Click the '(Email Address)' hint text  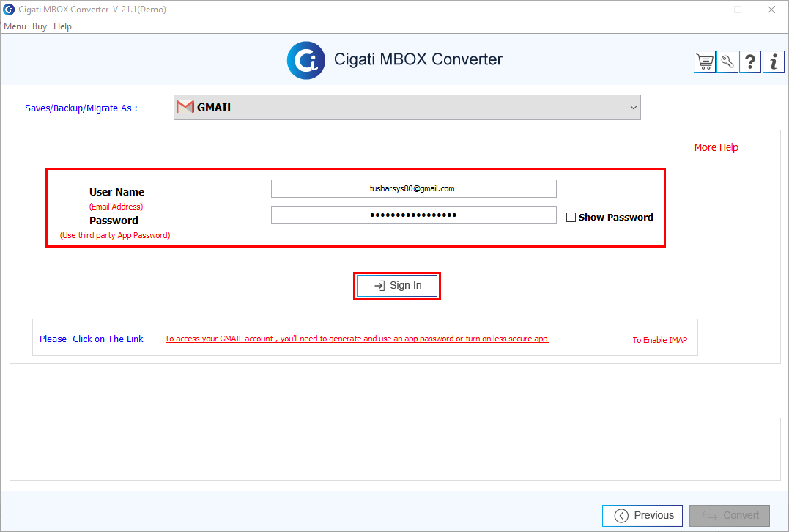116,207
